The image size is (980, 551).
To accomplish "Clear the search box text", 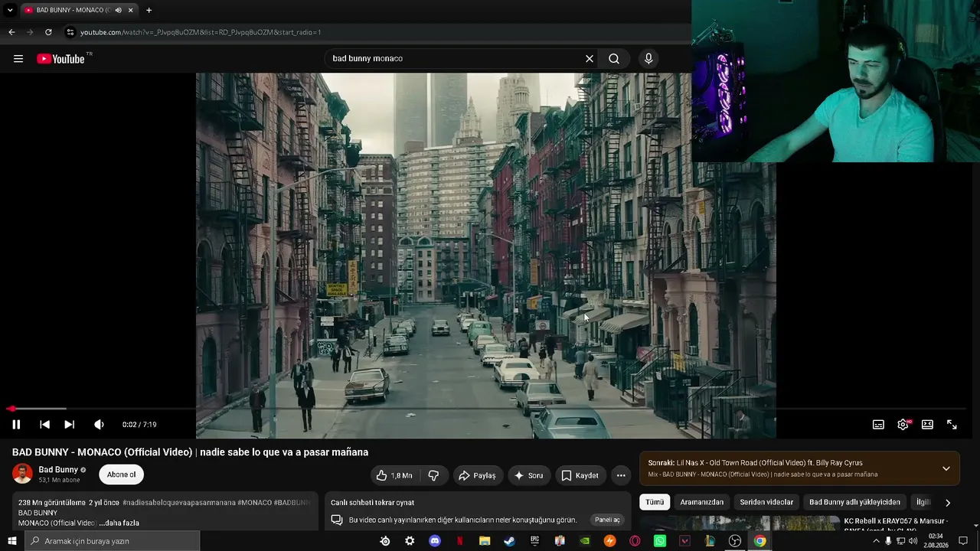I will pyautogui.click(x=590, y=59).
